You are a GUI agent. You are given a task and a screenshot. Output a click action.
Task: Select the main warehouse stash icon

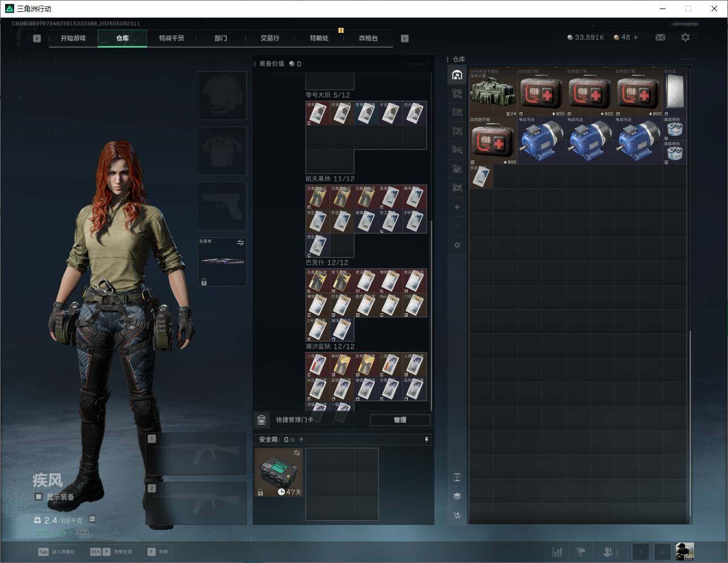457,74
